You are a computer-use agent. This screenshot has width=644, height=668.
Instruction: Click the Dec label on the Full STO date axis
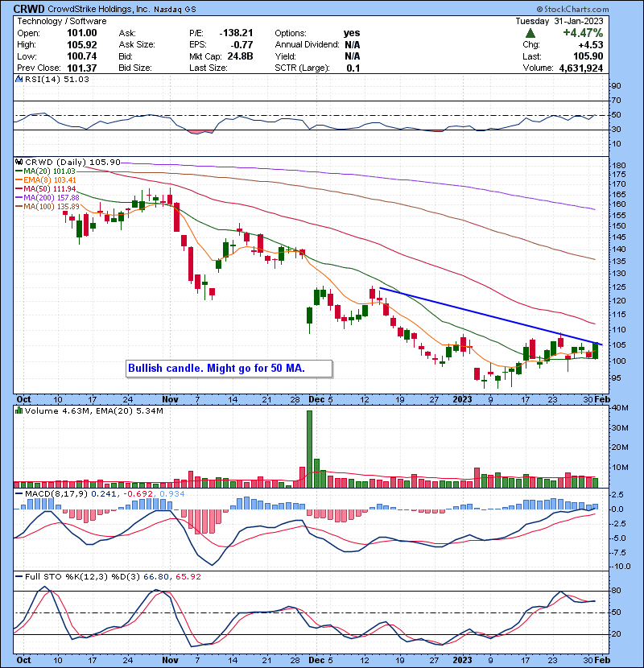[x=316, y=660]
